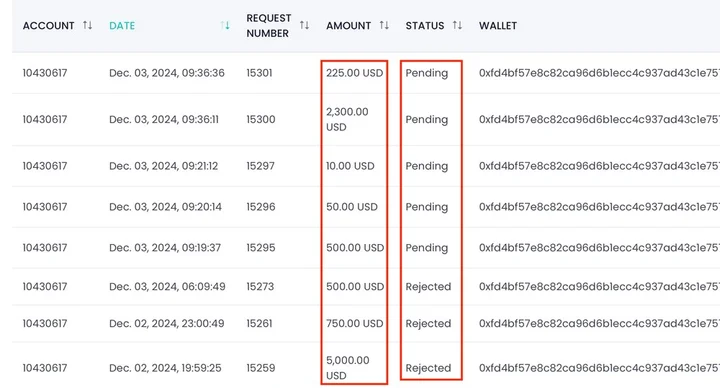
Task: Sort by the Account column arrows
Action: [87, 25]
